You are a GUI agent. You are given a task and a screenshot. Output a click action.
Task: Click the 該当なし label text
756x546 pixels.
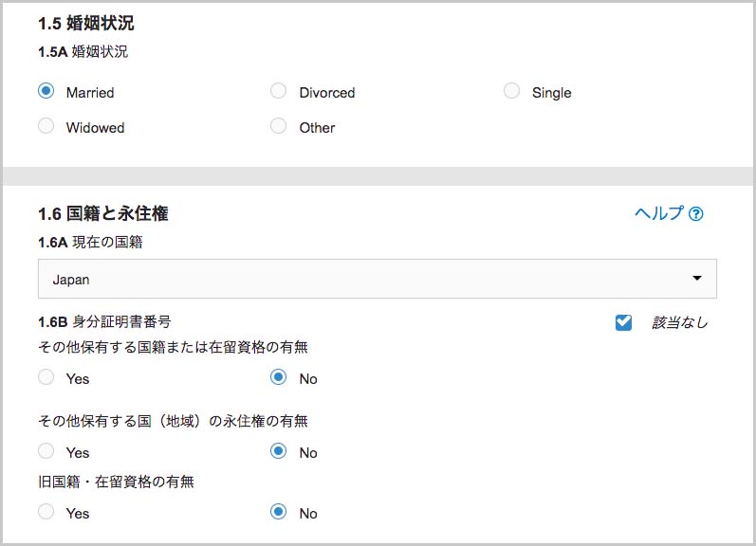[680, 322]
